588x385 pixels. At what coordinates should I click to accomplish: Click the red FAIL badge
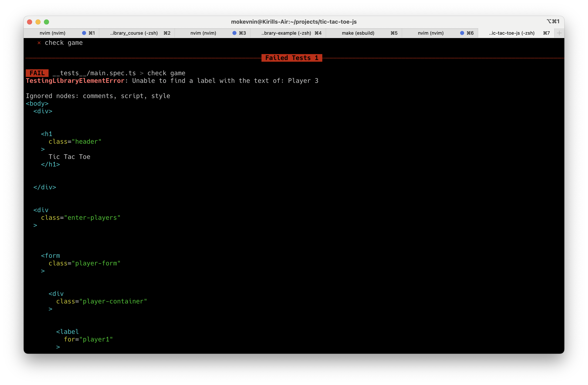click(37, 73)
